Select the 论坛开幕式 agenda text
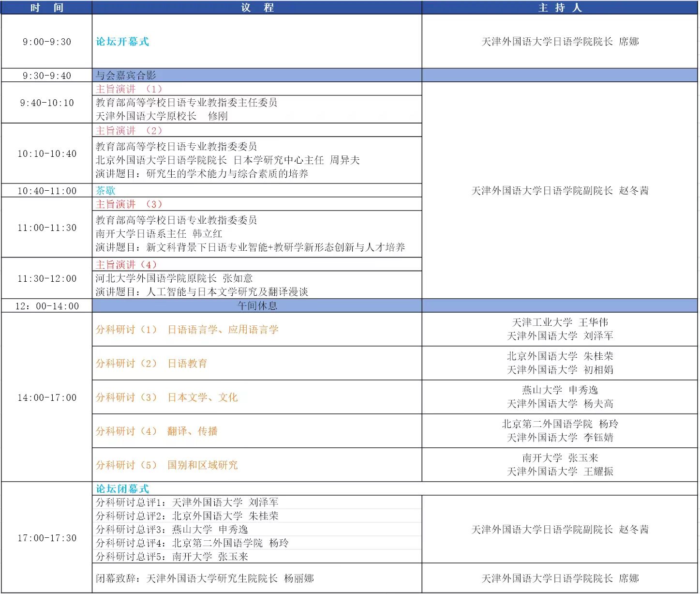Image resolution: width=700 pixels, height=594 pixels. [122, 42]
